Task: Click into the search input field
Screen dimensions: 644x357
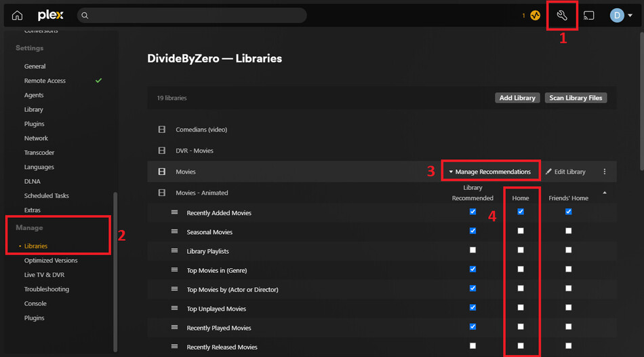Action: point(192,16)
